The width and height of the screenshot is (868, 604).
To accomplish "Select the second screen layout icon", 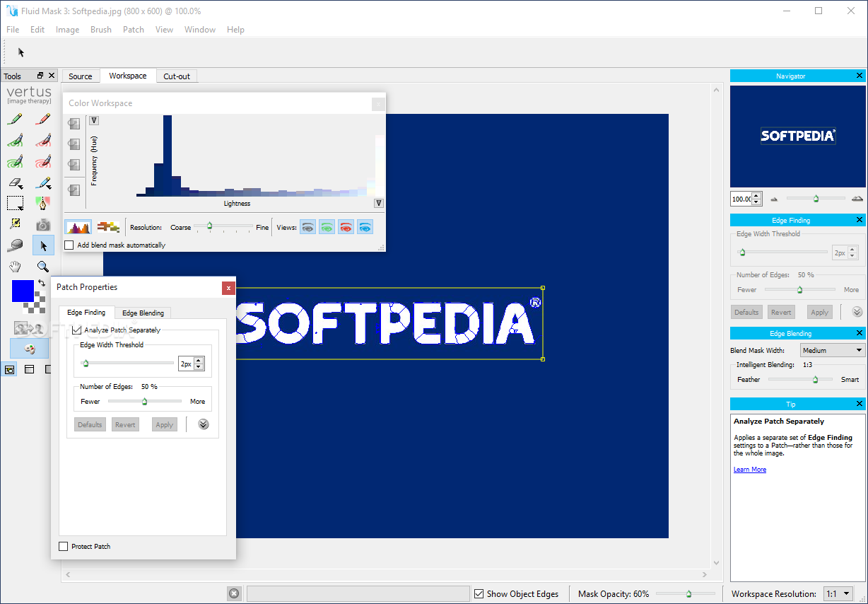I will [x=30, y=369].
